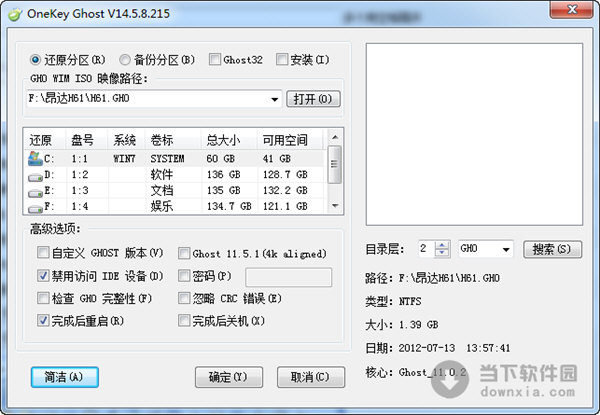Click the 1:3 disk number cell
Screen dimensions: 600x415
[x=80, y=190]
